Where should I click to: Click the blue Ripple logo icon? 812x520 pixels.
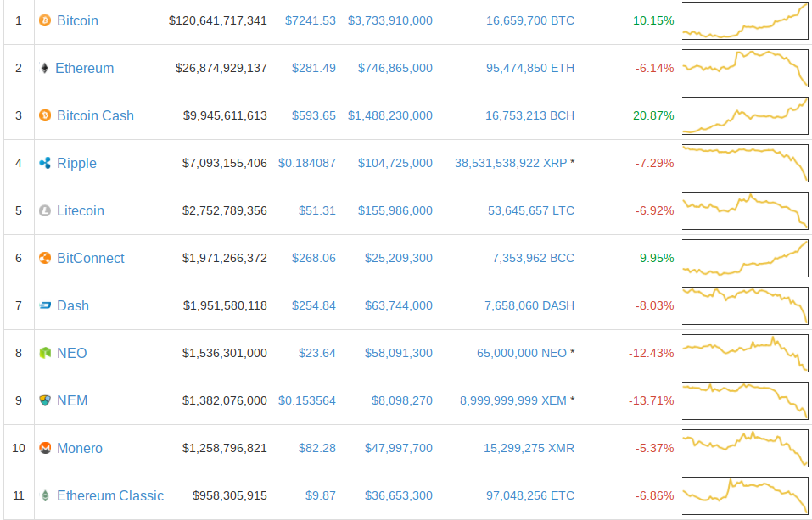pyautogui.click(x=45, y=163)
